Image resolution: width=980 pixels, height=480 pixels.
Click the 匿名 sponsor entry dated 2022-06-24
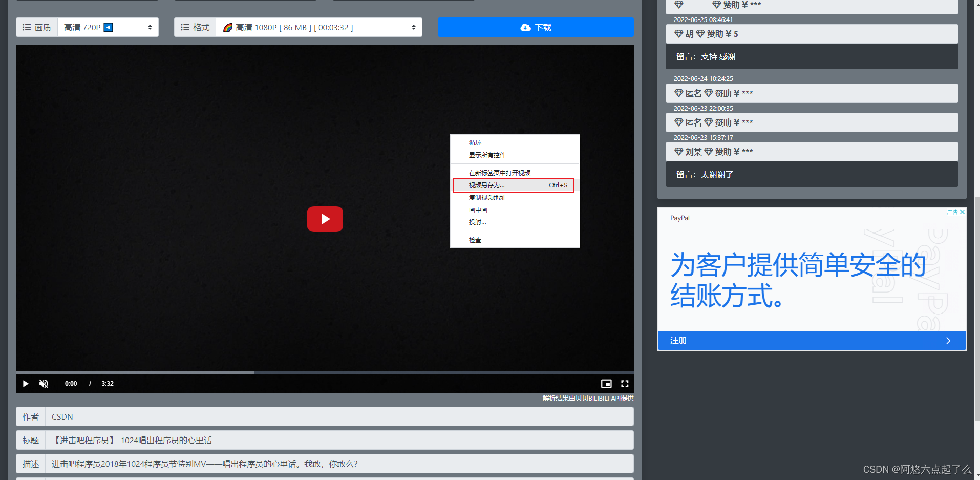tap(812, 93)
